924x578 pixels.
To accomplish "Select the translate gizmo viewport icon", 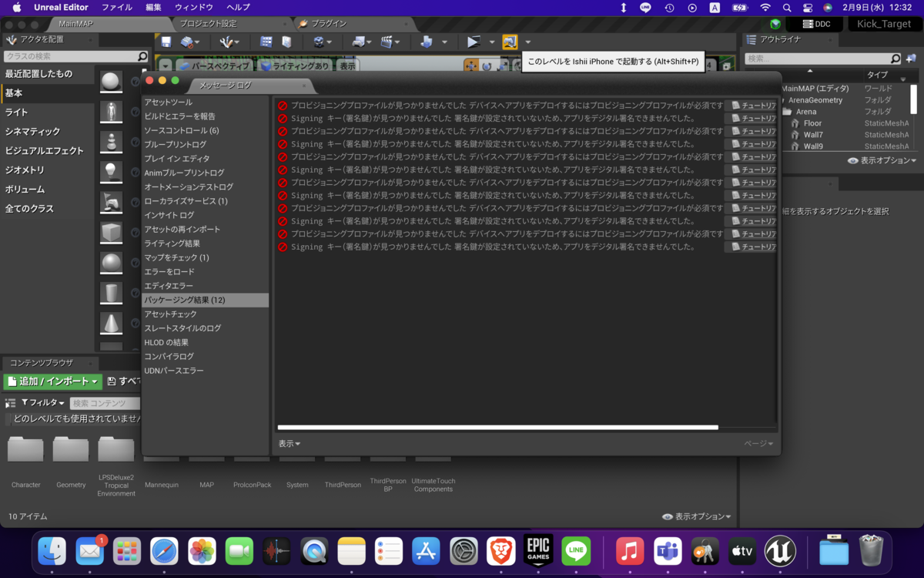I will coord(470,66).
